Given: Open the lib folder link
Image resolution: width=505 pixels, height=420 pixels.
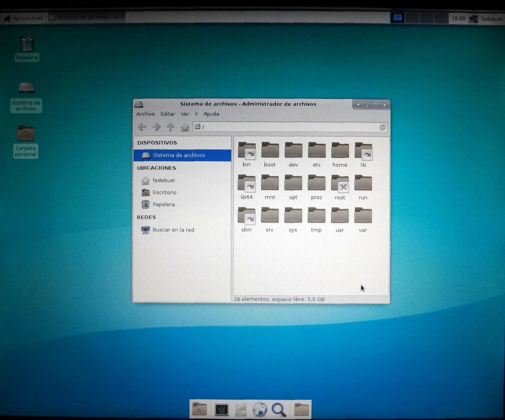Looking at the screenshot, I should (363, 154).
